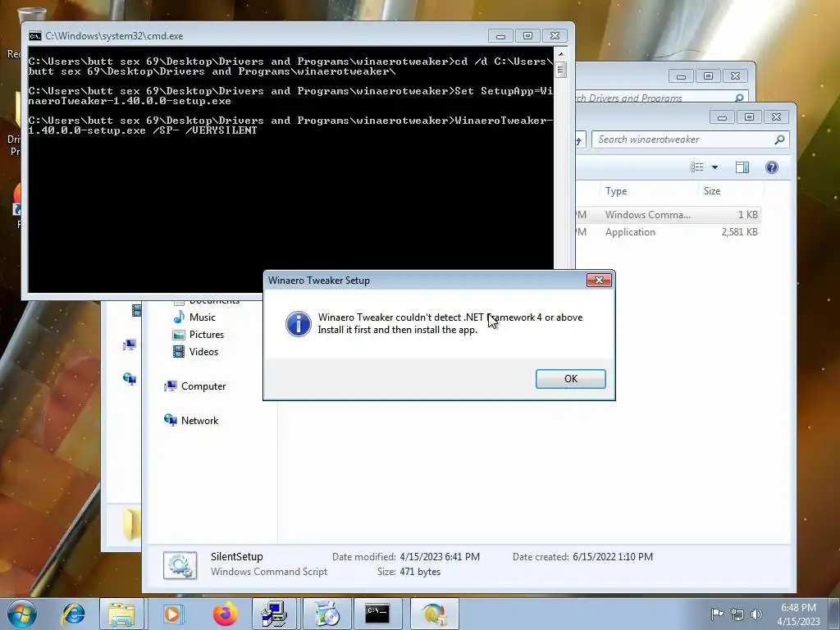Click the Show desktop button

pos(834,614)
